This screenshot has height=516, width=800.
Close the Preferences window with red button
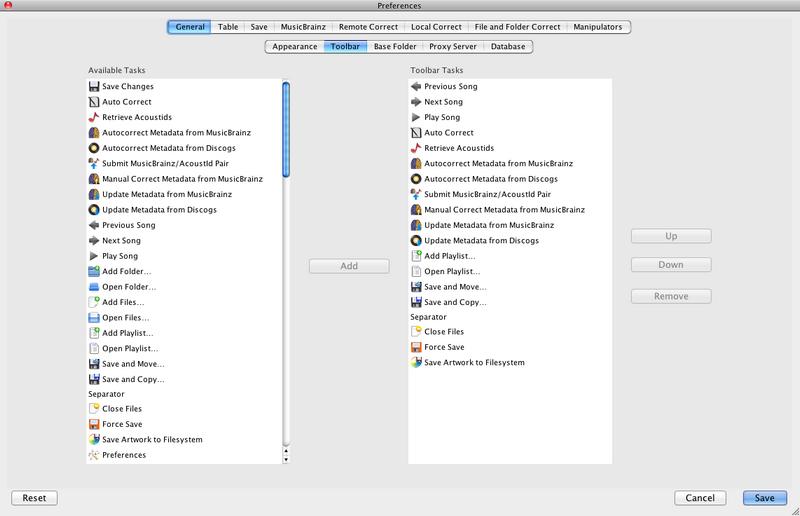point(8,5)
